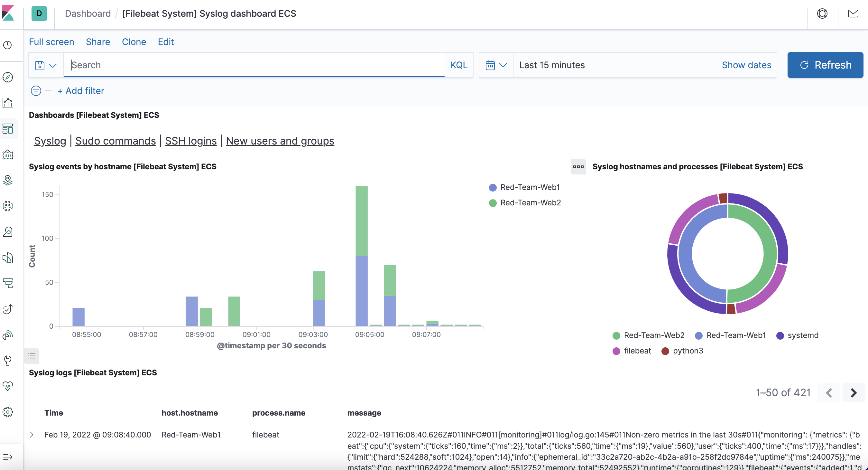This screenshot has height=470, width=868.
Task: Click Full screen menu item
Action: (51, 42)
